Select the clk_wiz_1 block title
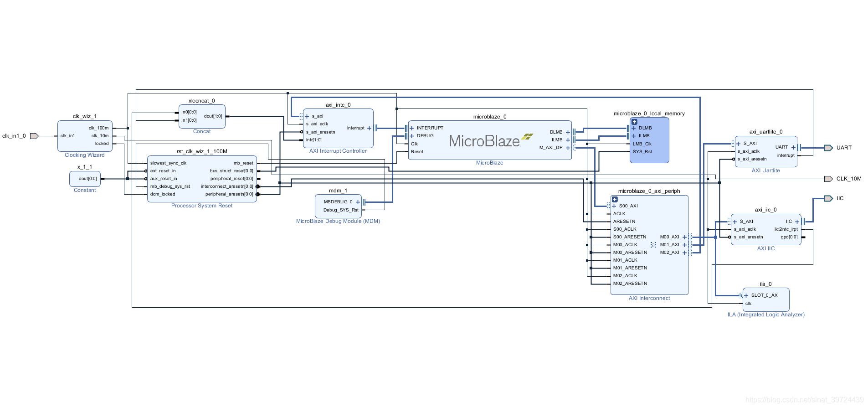 pyautogui.click(x=85, y=116)
